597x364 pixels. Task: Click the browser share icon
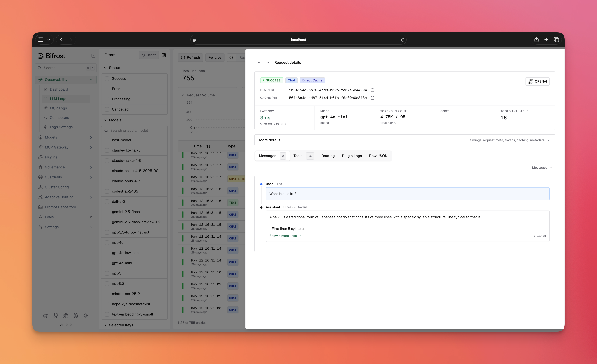click(x=536, y=39)
